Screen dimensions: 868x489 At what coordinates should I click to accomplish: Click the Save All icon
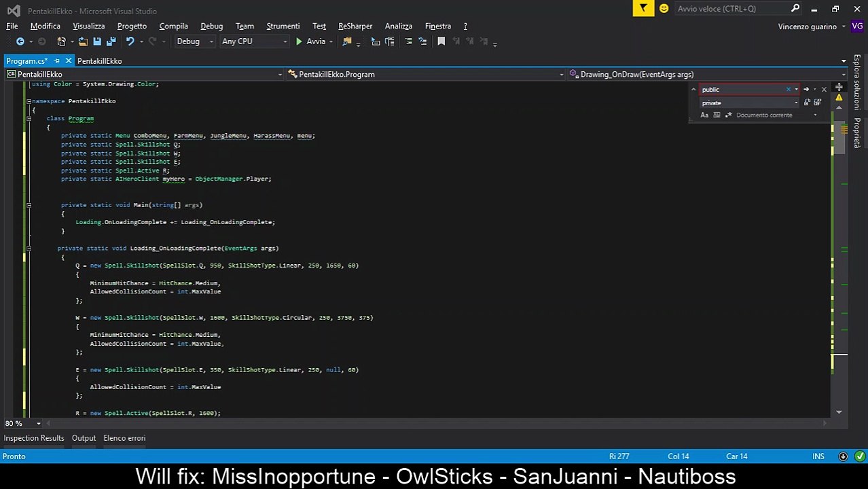(111, 41)
